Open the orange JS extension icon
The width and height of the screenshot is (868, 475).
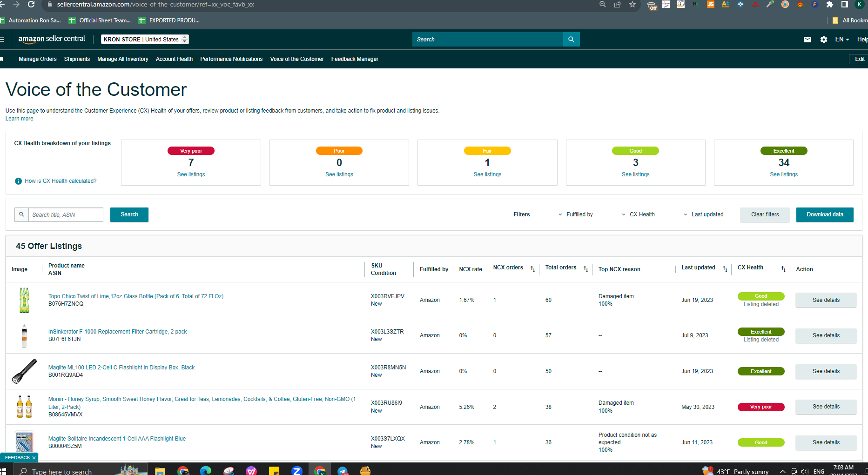tap(711, 4)
